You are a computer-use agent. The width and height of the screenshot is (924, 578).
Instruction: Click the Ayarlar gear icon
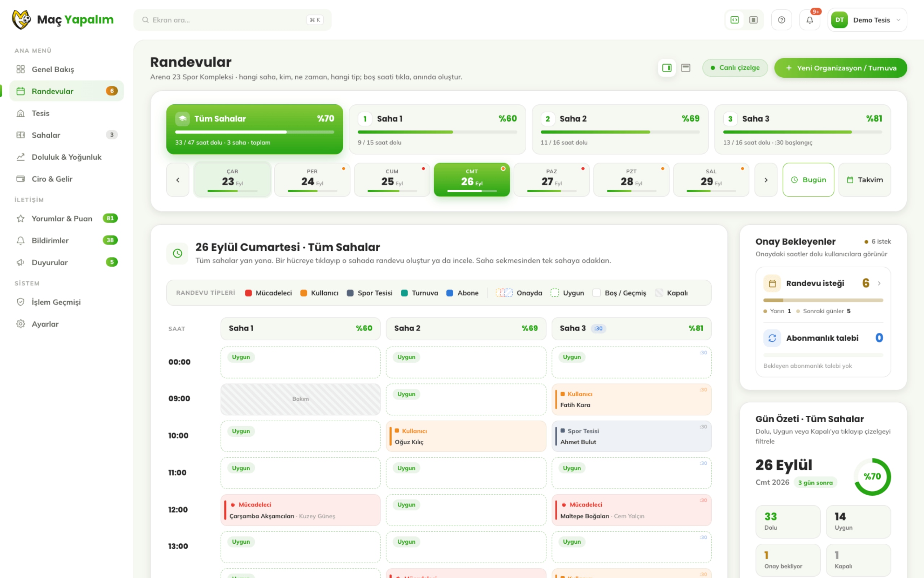tap(21, 324)
